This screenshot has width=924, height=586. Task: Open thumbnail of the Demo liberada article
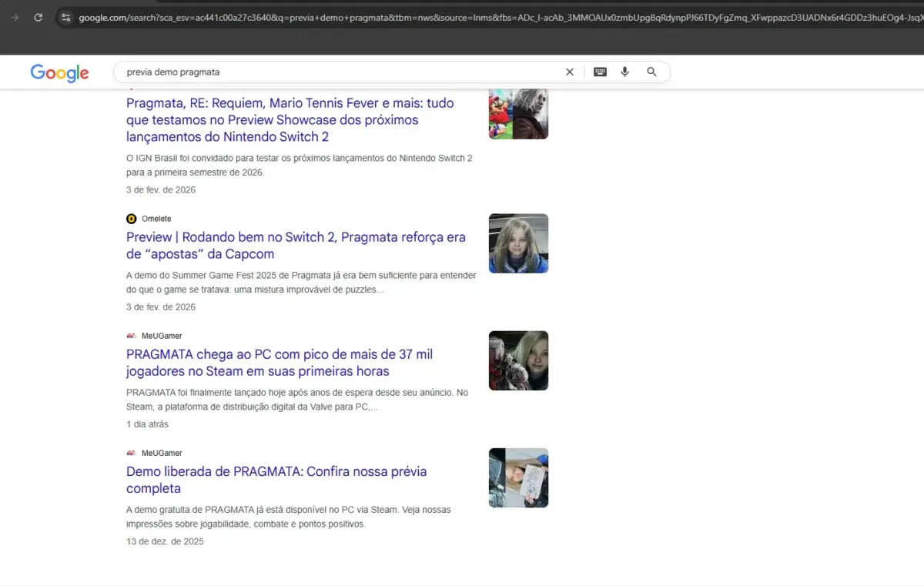coord(518,477)
